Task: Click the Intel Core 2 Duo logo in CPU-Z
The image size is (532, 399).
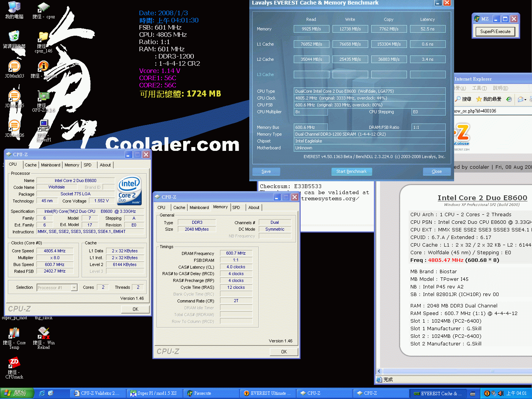Action: click(x=129, y=190)
